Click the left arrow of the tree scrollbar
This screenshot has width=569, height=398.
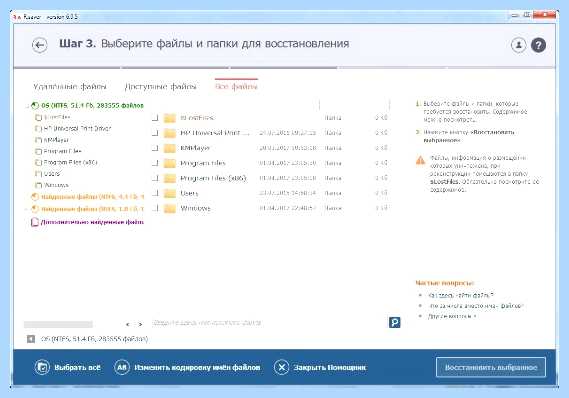coord(127,324)
